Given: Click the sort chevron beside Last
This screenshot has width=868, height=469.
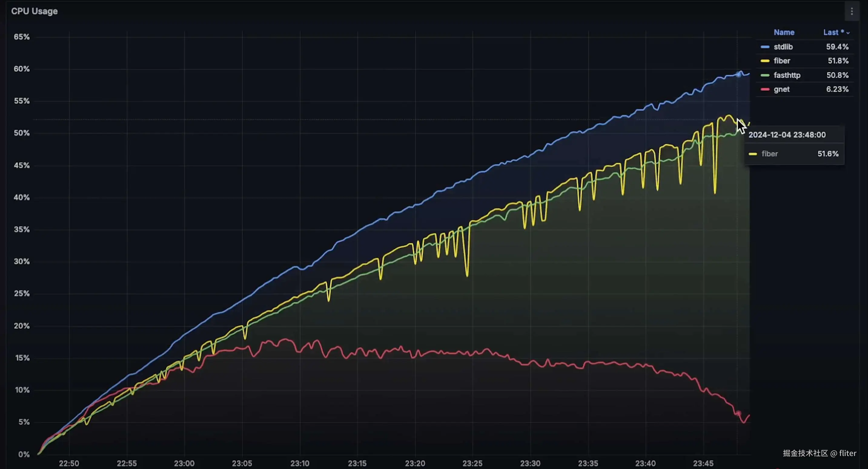Looking at the screenshot, I should [848, 33].
